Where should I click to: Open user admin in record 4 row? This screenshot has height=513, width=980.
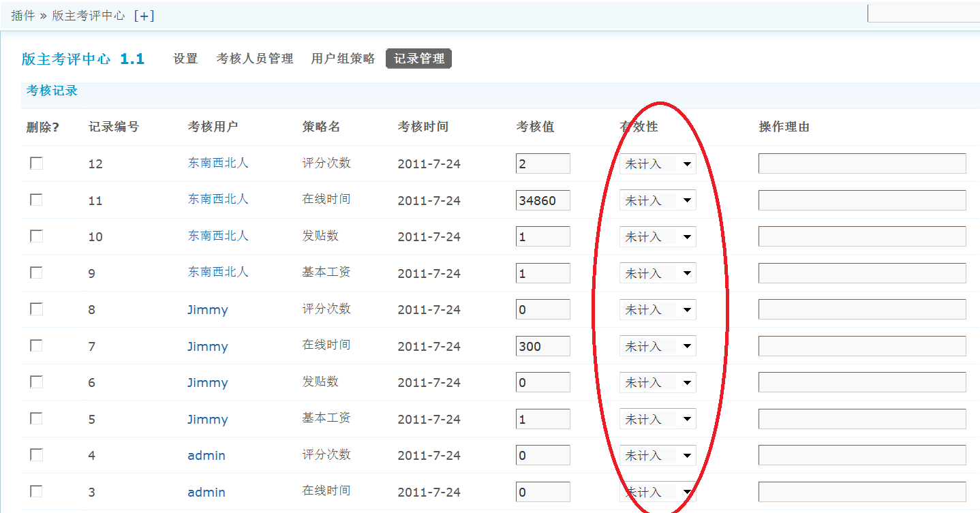[206, 455]
